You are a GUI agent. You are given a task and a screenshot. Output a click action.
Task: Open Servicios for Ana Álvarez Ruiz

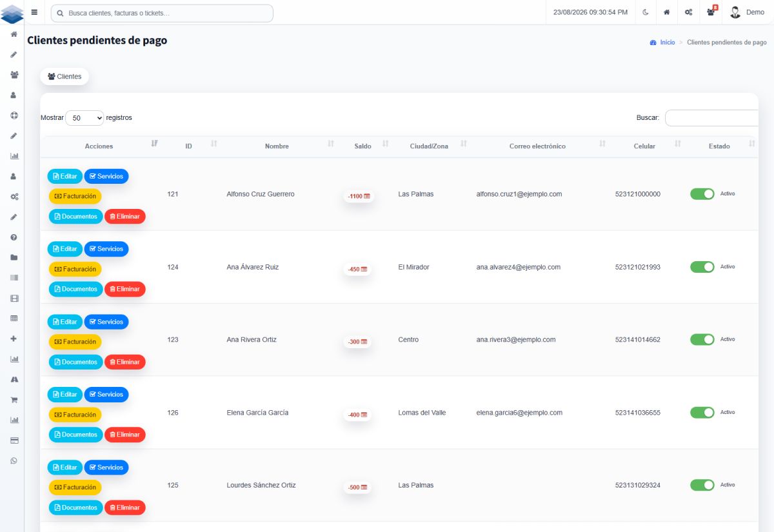pos(106,249)
